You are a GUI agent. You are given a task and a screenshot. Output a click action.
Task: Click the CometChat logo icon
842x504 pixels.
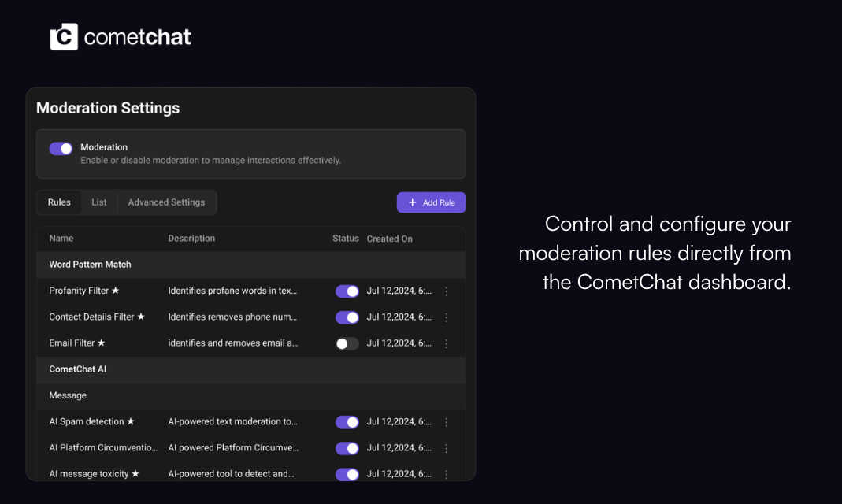coord(64,36)
